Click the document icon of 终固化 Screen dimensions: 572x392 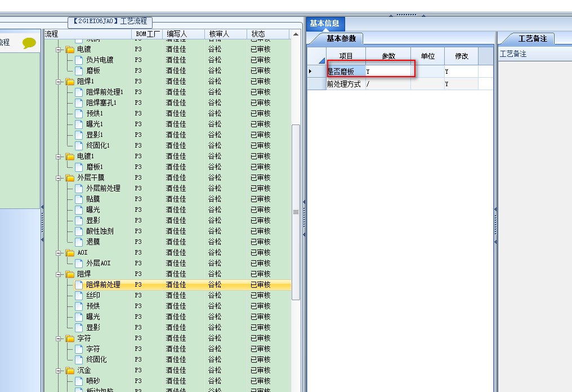(x=79, y=359)
